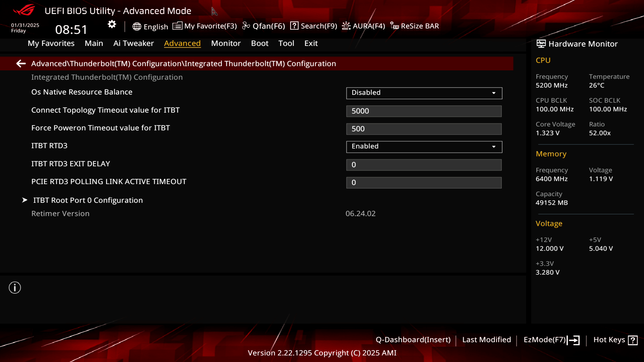Click the info circle icon
The width and height of the screenshot is (644, 362).
[x=15, y=288]
